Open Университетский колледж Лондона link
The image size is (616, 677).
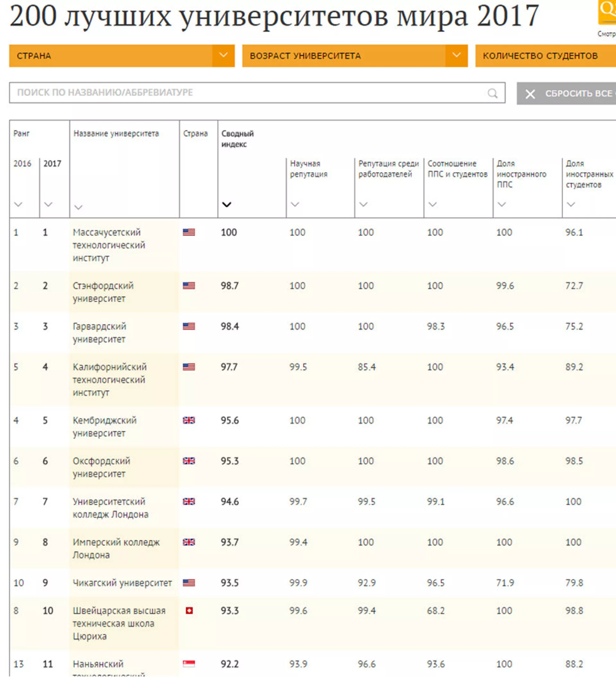coord(110,508)
